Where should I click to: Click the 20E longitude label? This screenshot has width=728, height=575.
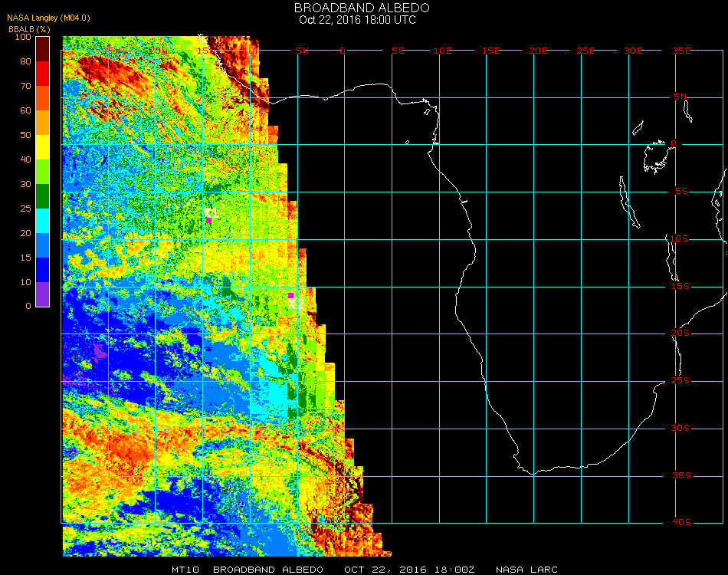[x=539, y=51]
